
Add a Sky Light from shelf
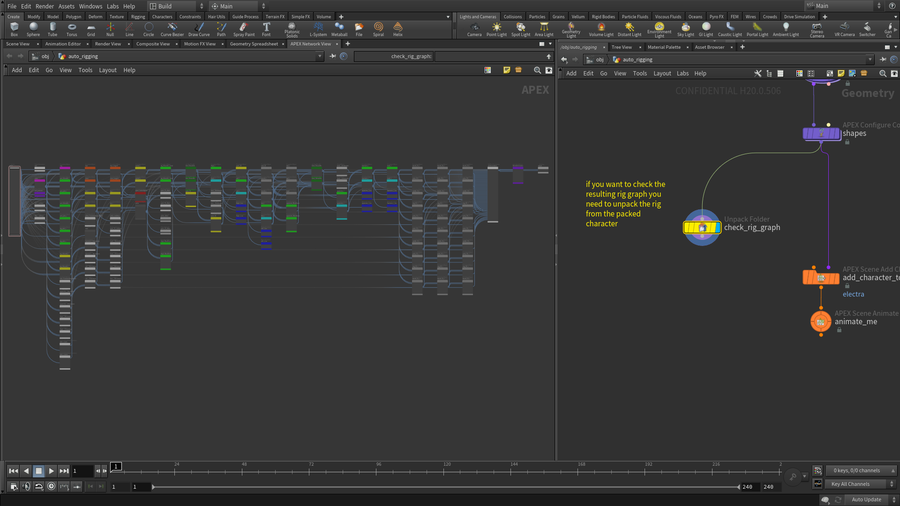click(685, 30)
